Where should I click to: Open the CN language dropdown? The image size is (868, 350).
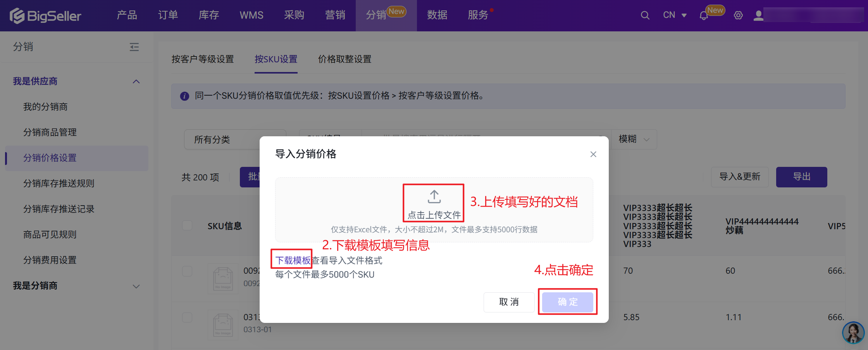click(675, 15)
